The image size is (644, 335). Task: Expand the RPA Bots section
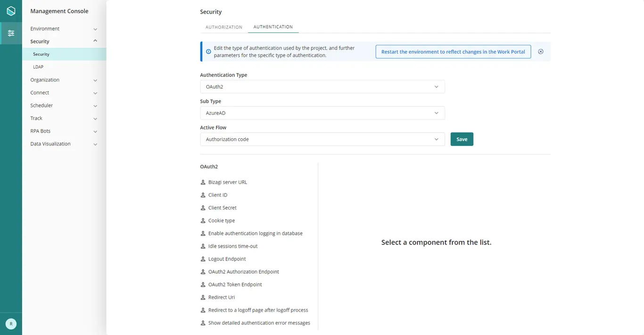(64, 131)
